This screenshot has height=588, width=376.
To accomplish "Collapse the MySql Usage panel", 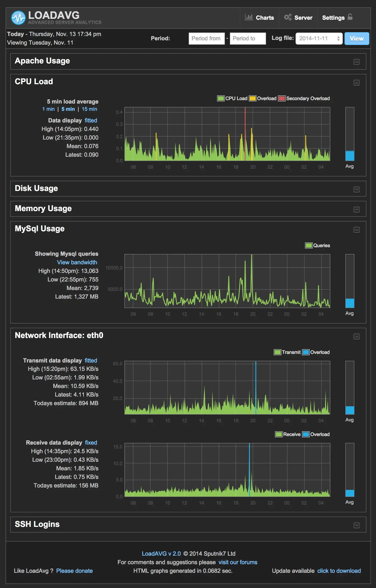I will coord(356,230).
